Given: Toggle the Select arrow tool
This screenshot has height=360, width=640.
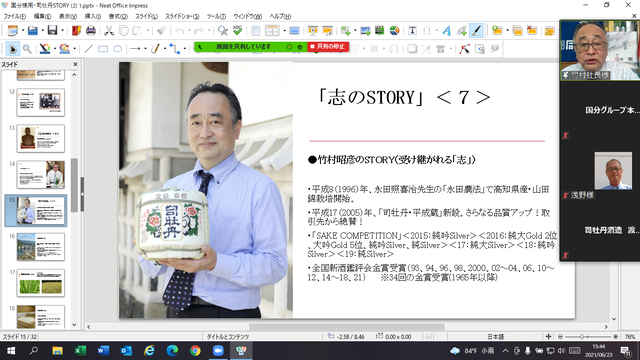Looking at the screenshot, I should pos(13,49).
